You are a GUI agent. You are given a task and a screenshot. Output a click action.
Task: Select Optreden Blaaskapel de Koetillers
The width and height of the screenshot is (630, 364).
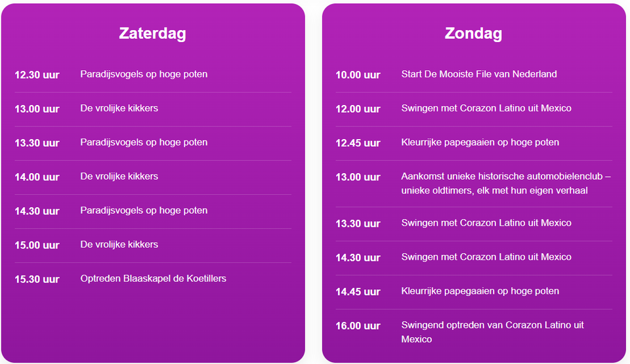pyautogui.click(x=153, y=279)
